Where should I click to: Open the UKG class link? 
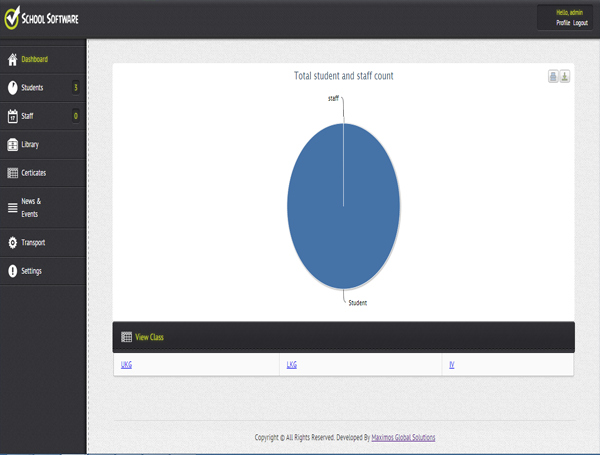pos(126,365)
